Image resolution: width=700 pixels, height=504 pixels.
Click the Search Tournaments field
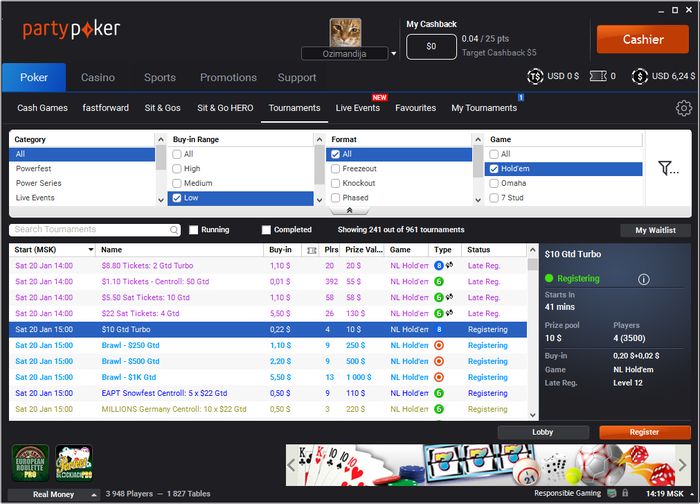coord(95,230)
